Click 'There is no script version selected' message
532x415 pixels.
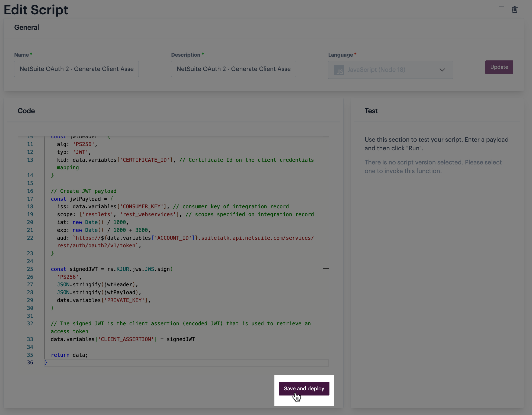[433, 167]
